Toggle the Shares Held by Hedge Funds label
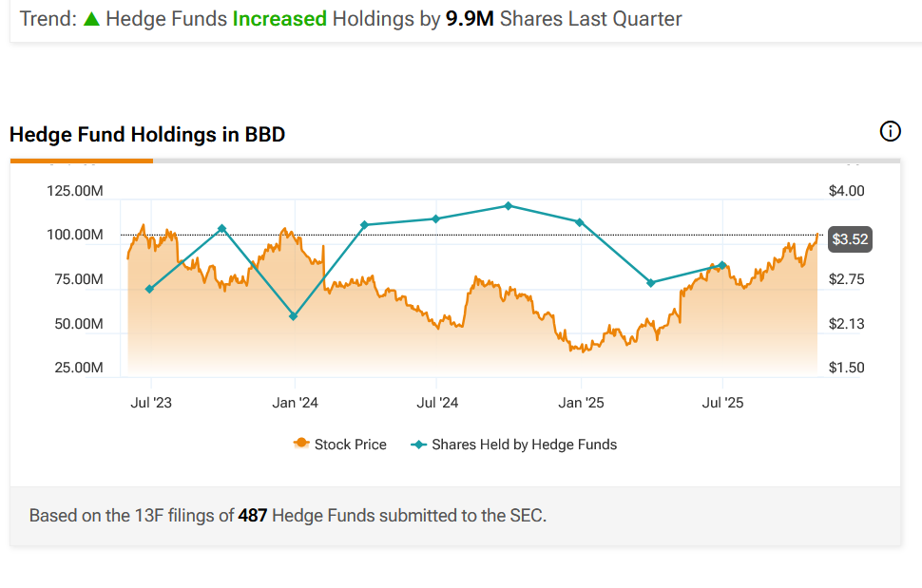 tap(524, 444)
